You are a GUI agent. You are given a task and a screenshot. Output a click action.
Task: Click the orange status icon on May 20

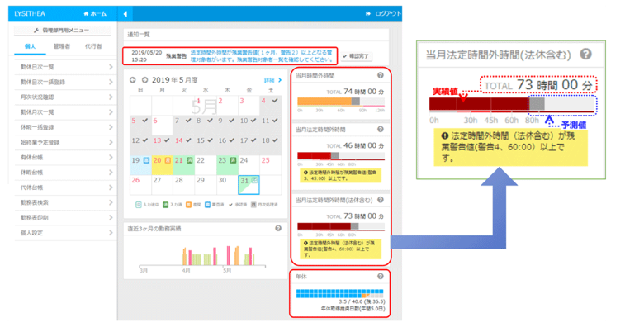pos(168,160)
